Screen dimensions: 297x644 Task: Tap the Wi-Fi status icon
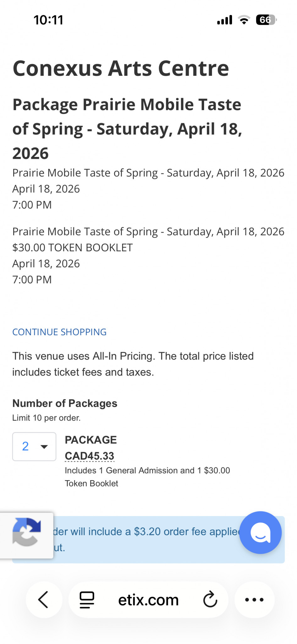(x=244, y=20)
